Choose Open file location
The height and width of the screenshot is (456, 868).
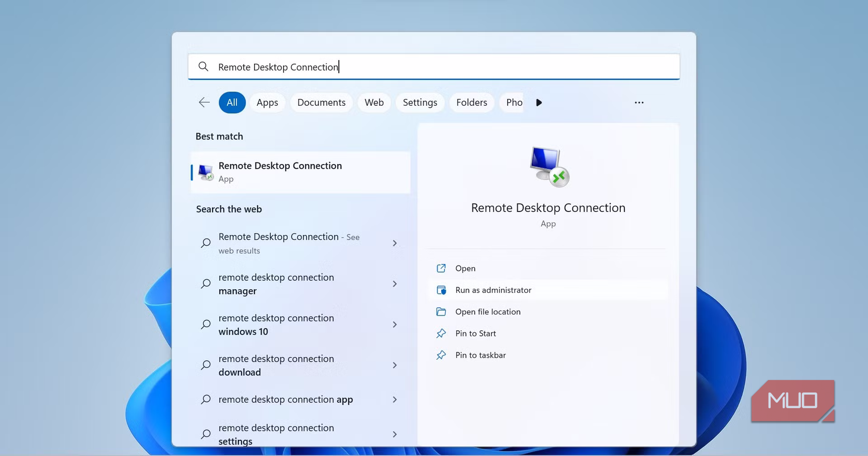[548, 311]
